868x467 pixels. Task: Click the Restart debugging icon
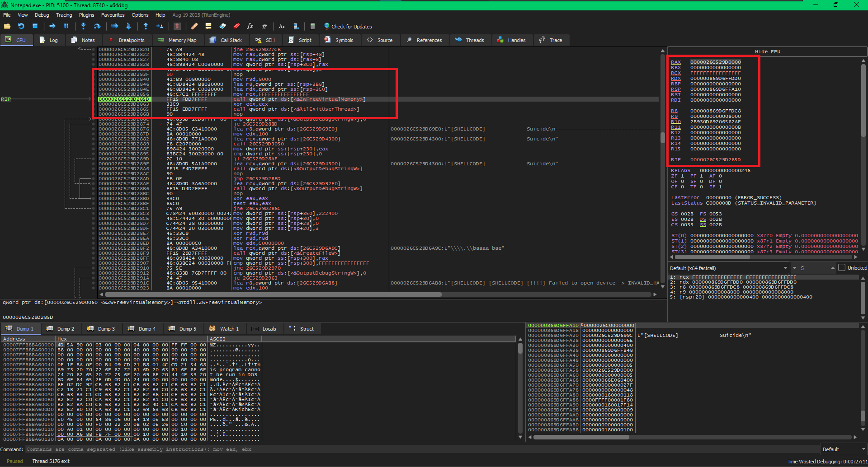point(21,27)
